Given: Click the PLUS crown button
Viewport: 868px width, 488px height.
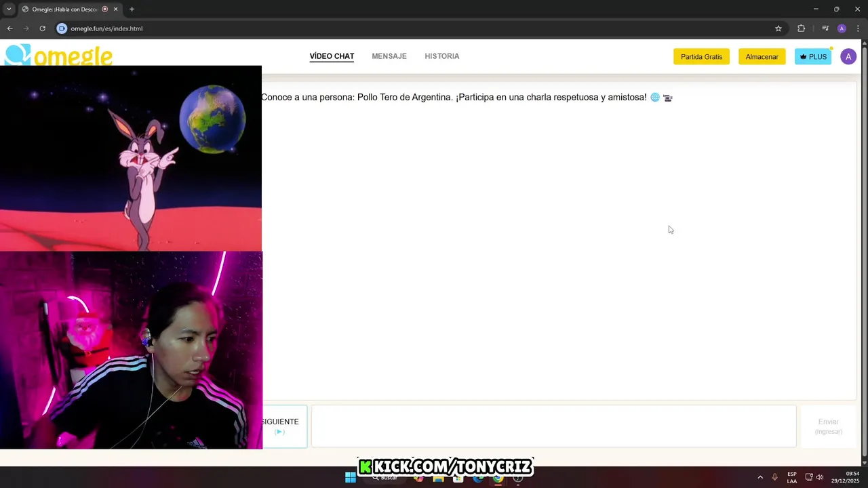Looking at the screenshot, I should tap(813, 57).
